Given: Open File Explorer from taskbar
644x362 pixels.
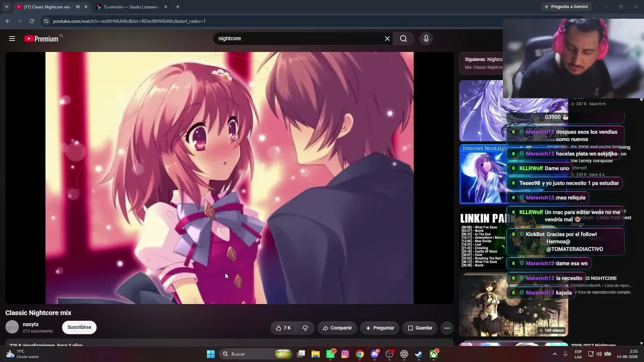Looking at the screenshot, I should (315, 354).
